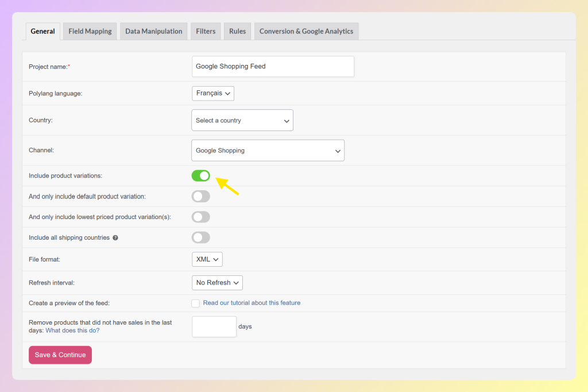Enable Include all shipping countries

click(x=200, y=237)
